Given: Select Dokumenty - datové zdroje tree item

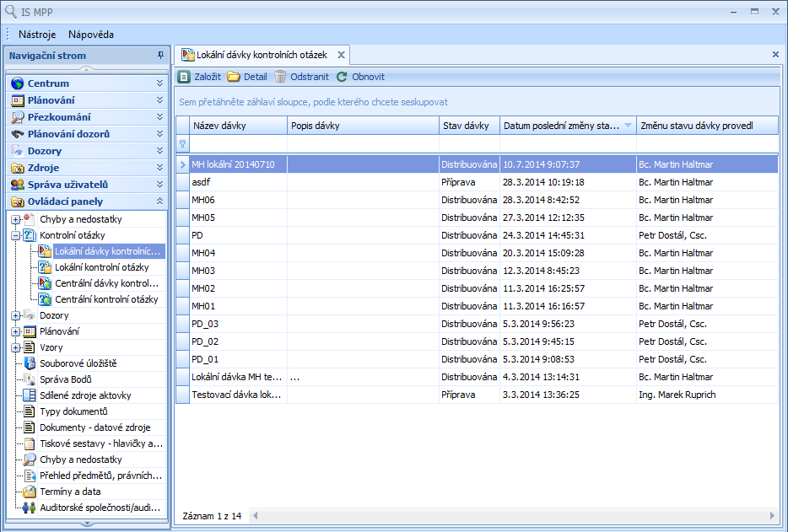Looking at the screenshot, I should point(95,427).
